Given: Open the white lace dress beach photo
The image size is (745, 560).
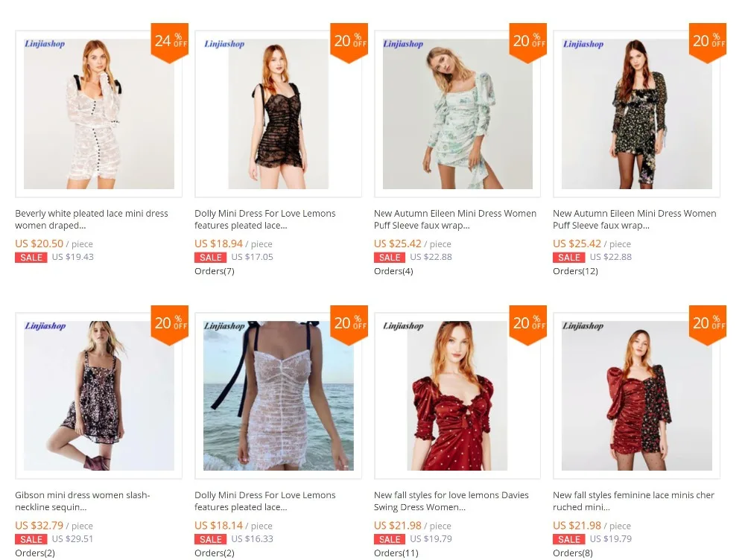Looking at the screenshot, I should (279, 395).
